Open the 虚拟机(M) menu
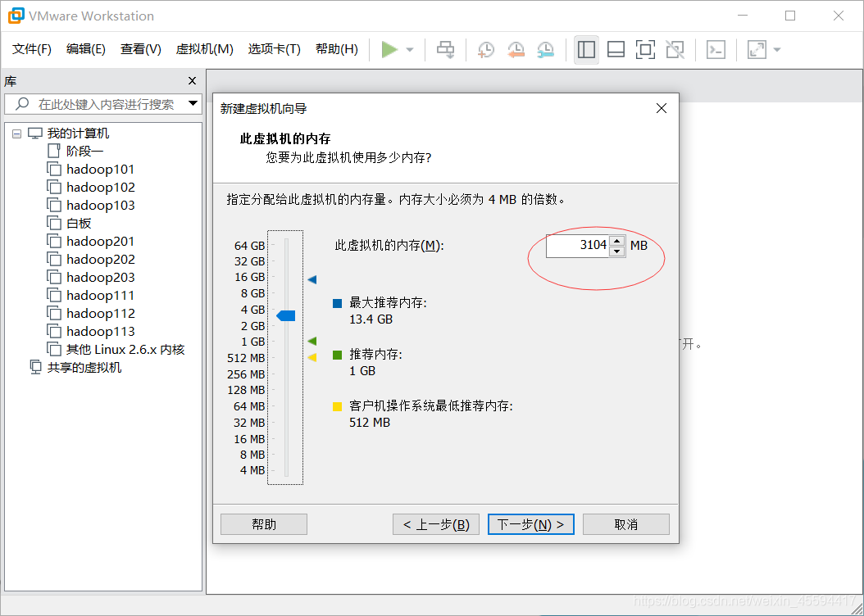Screen dimensions: 864x616 [x=204, y=49]
